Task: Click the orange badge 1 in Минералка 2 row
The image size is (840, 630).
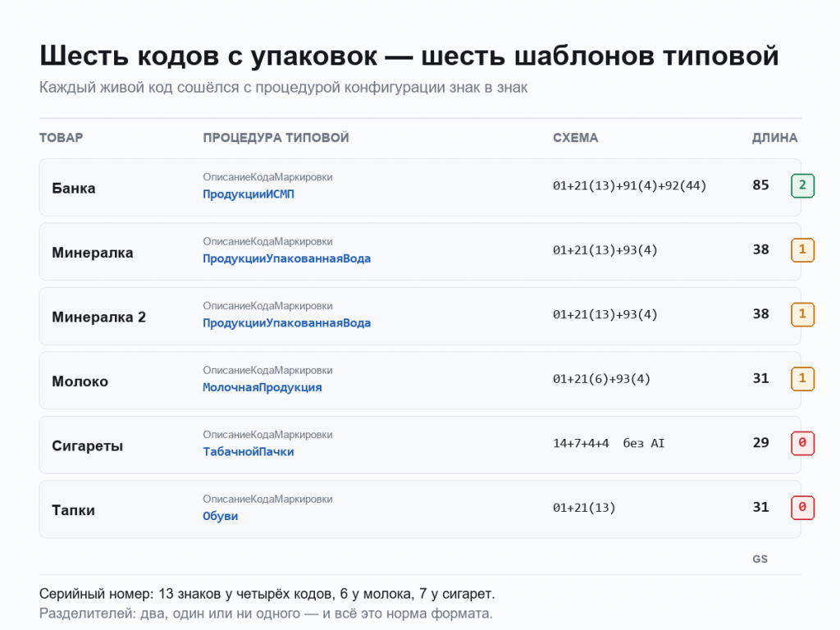Action: pos(802,314)
